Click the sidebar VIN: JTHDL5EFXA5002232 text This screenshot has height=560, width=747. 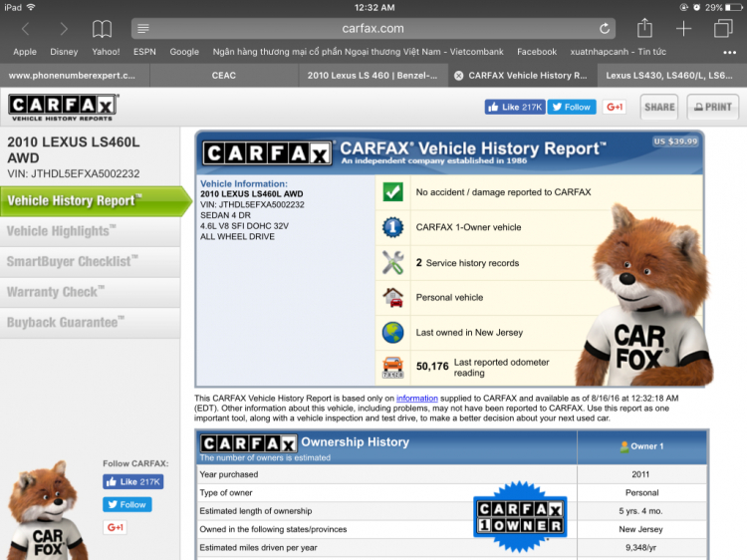pos(74,174)
